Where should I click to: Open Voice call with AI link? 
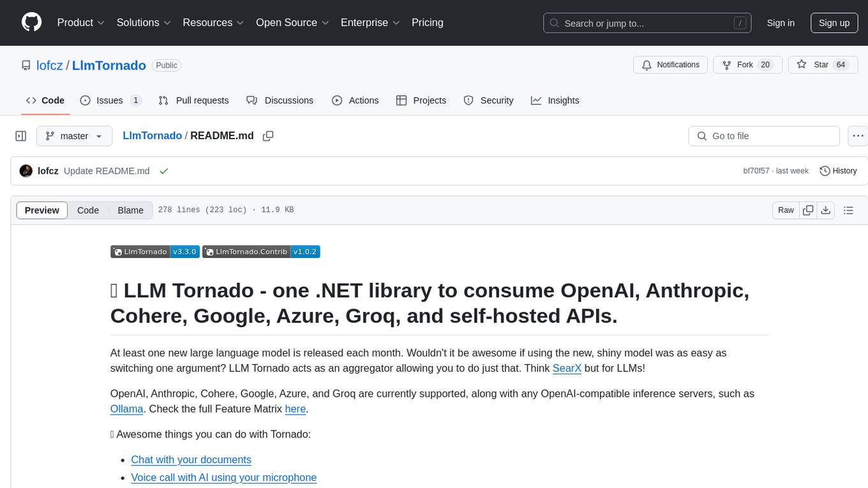pyautogui.click(x=223, y=477)
